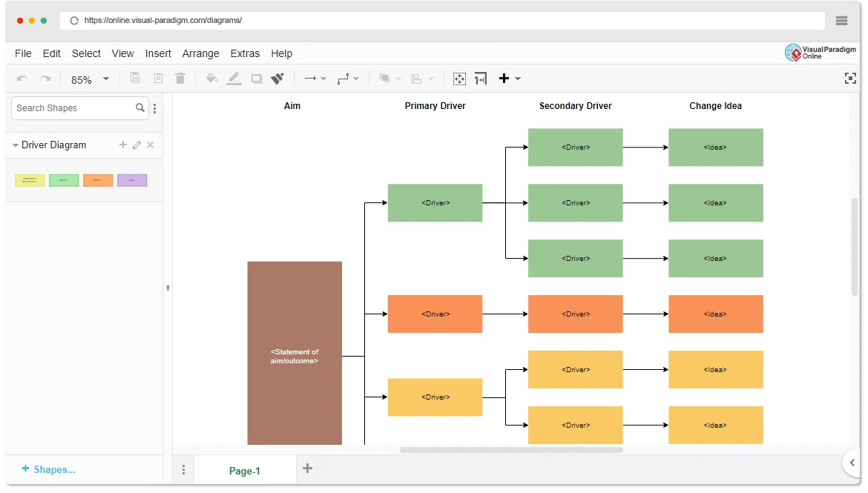Click the waypoint connector style icon
Screen dimensions: 868x493
[343, 79]
